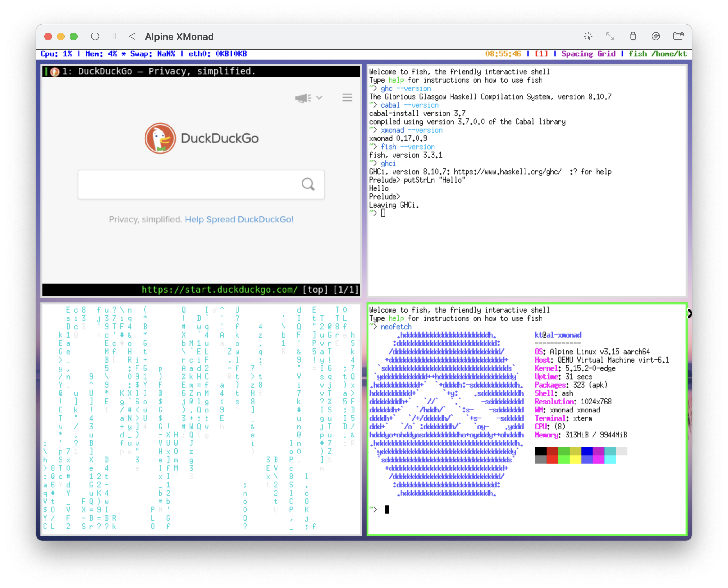Click the USB devices icon in the title bar

633,36
